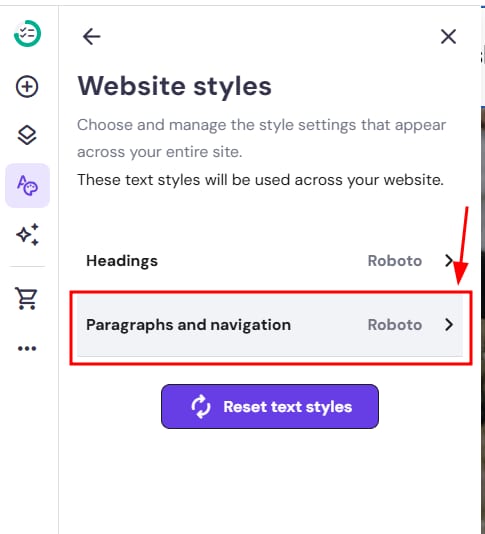485x534 pixels.
Task: Select the Website styles palette icon
Action: (27, 186)
